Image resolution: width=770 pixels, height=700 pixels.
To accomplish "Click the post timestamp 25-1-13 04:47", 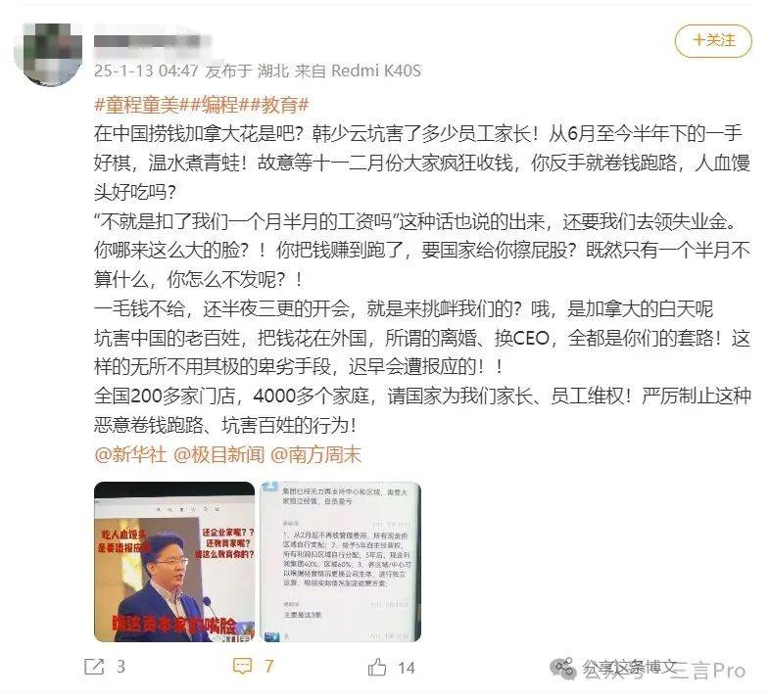I will (x=146, y=70).
